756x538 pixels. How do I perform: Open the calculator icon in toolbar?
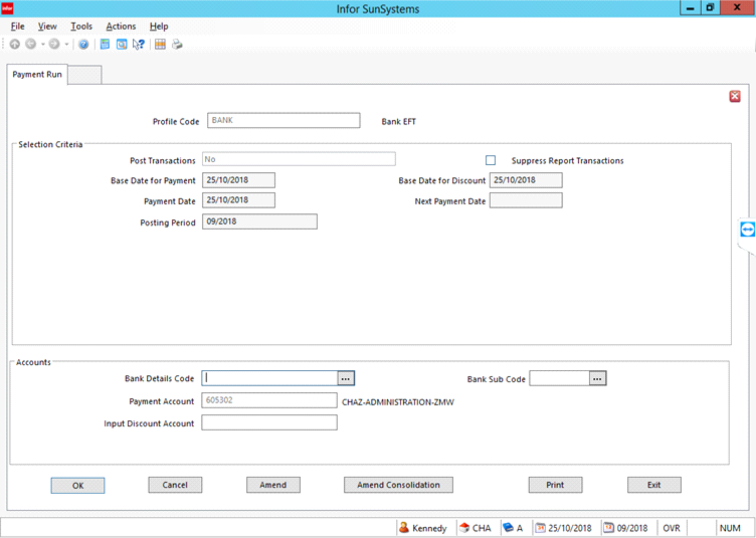(105, 44)
